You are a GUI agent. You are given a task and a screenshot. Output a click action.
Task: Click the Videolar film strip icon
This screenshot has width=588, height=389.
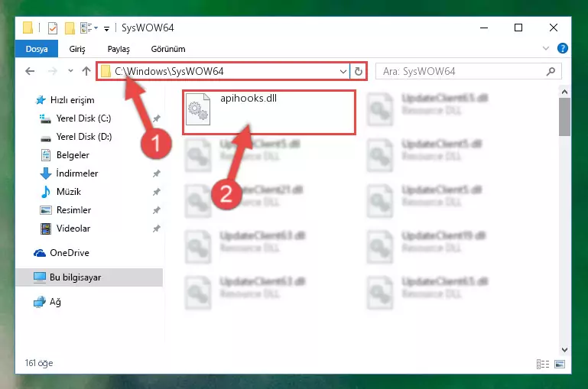(45, 229)
